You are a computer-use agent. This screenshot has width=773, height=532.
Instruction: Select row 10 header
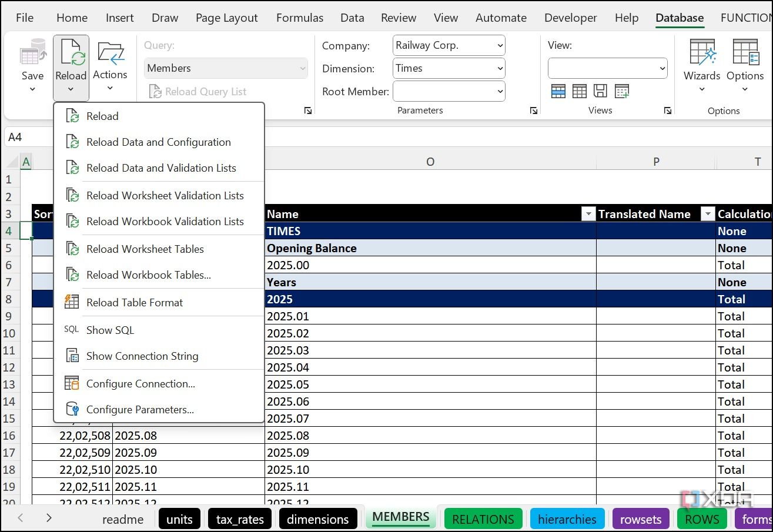(x=9, y=333)
